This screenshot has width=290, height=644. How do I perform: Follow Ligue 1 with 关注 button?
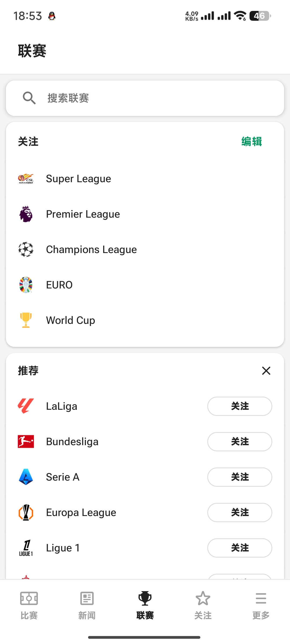click(240, 548)
